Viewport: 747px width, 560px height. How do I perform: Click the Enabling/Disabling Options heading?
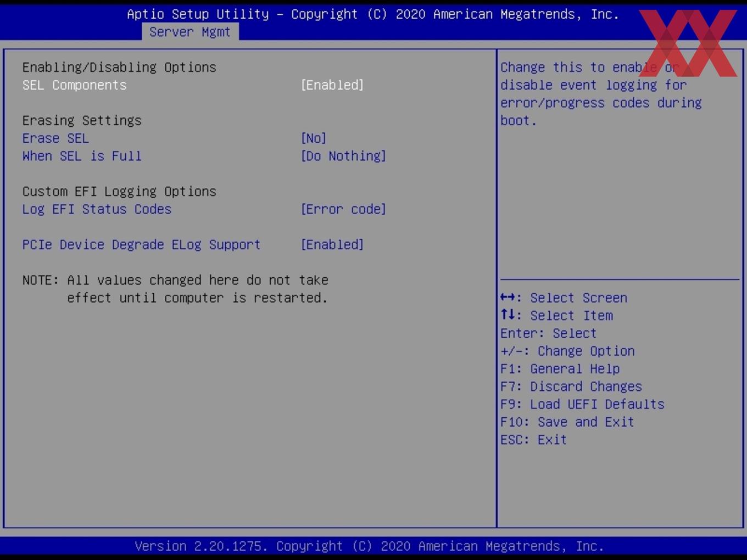click(x=119, y=67)
